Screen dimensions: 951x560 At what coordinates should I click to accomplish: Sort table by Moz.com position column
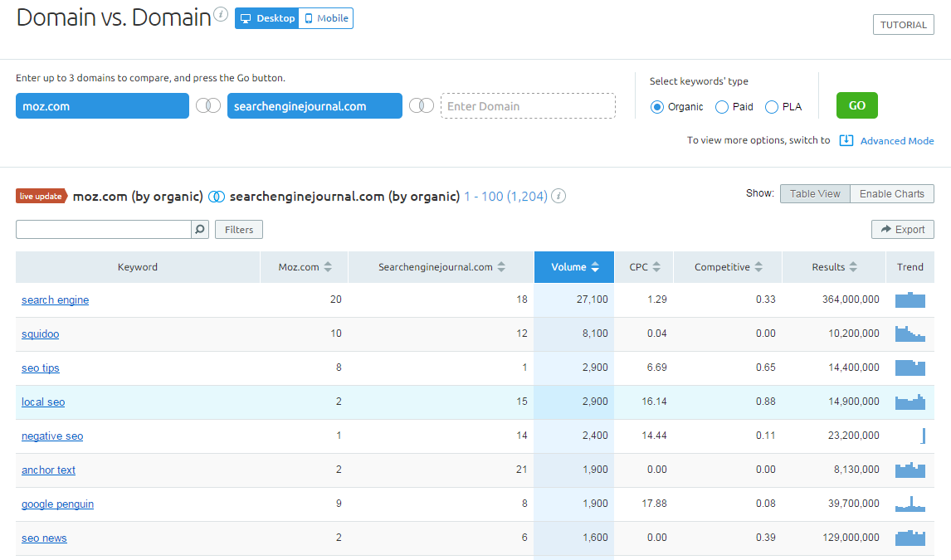click(x=305, y=267)
